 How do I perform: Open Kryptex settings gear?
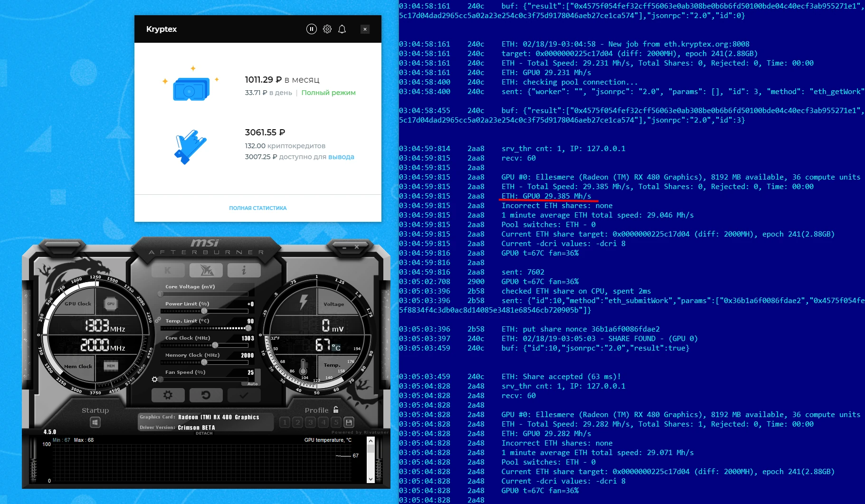[x=327, y=29]
